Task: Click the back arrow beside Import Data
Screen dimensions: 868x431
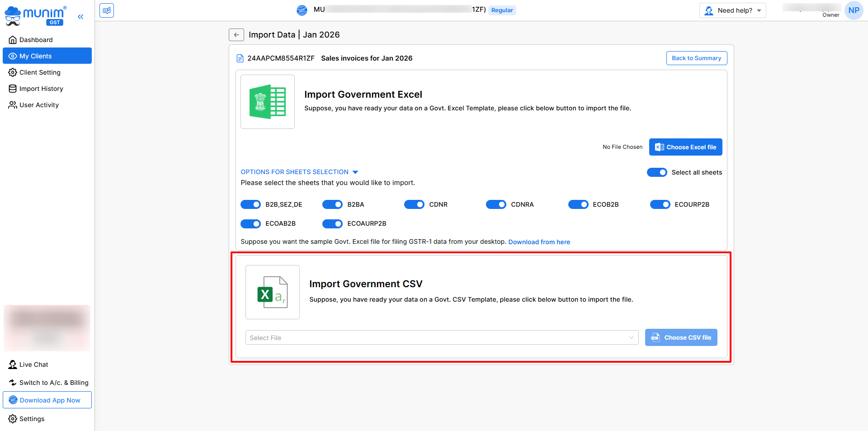Action: tap(236, 35)
